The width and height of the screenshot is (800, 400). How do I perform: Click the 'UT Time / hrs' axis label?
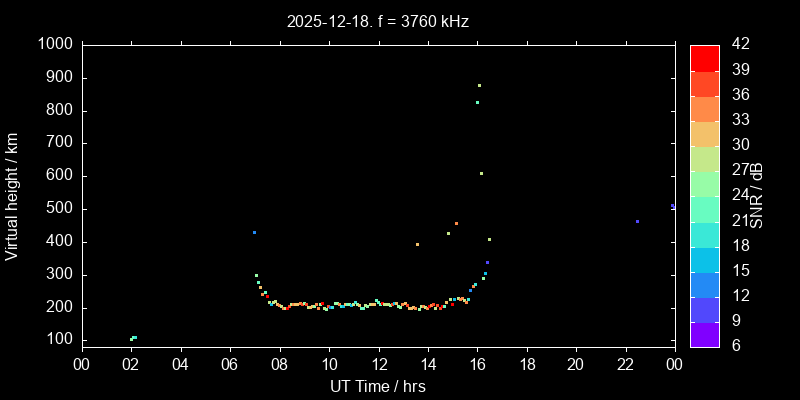[x=377, y=386]
